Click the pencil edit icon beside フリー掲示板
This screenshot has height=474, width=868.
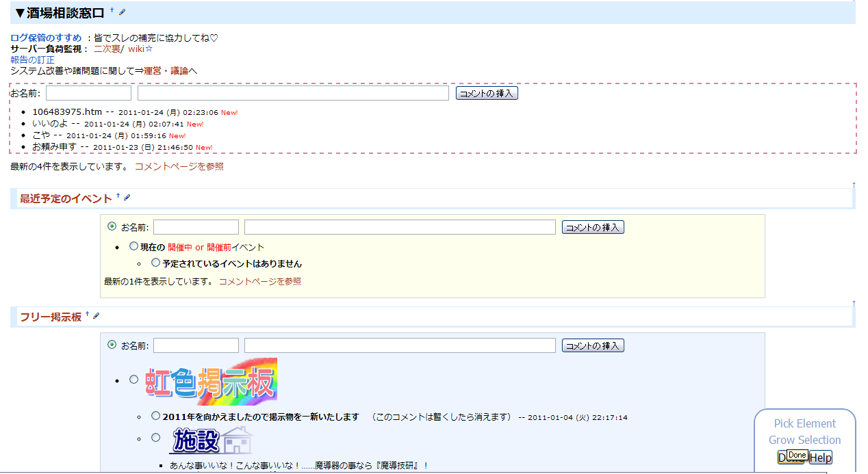[x=96, y=316]
